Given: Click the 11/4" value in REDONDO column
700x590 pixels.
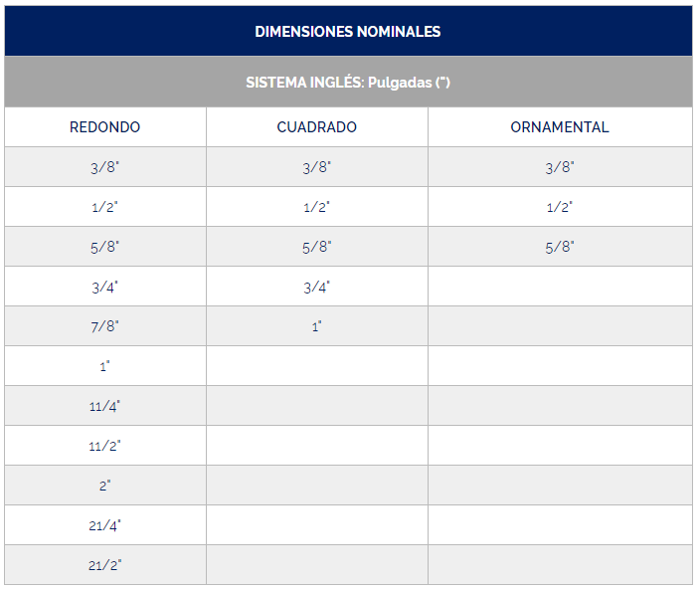Looking at the screenshot, I should coord(104,406).
